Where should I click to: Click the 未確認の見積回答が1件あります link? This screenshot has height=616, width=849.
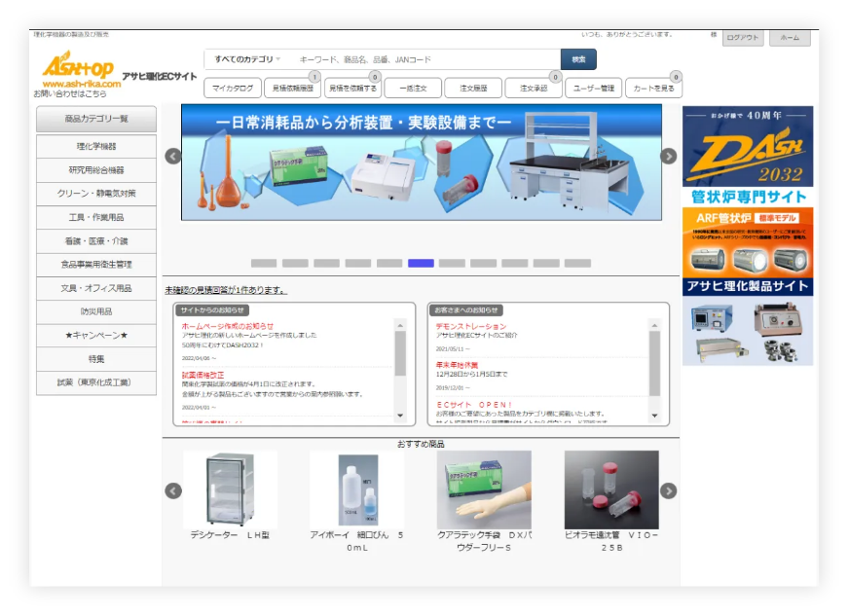pos(226,290)
